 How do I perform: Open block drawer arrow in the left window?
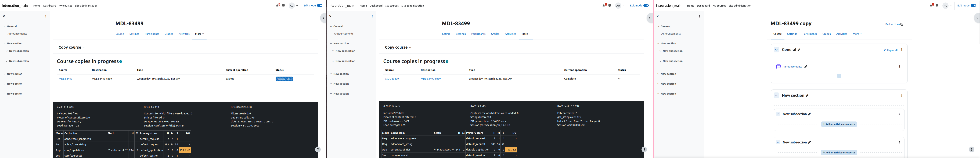point(323,18)
